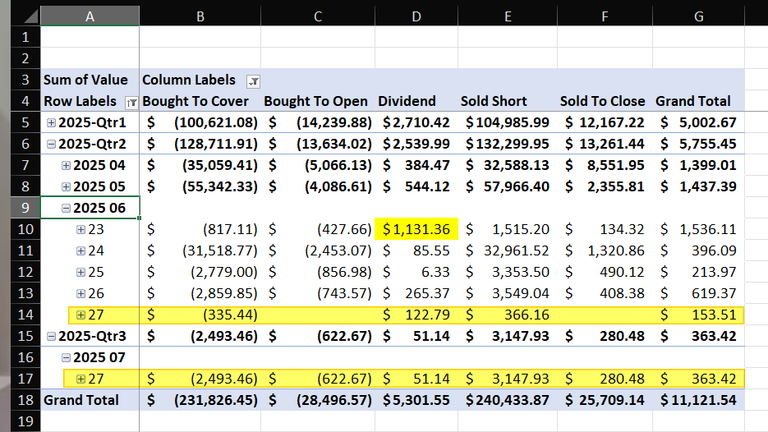Select row 18 header
768x432 pixels.
25,400
